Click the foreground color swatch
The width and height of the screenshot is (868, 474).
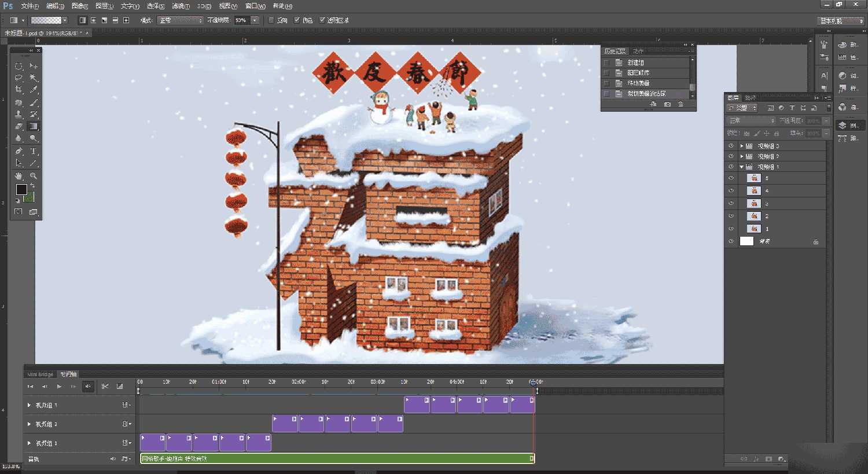click(x=21, y=189)
